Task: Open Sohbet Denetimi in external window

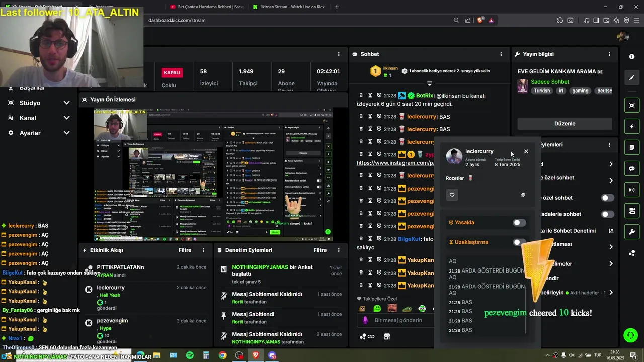Action: tap(611, 231)
